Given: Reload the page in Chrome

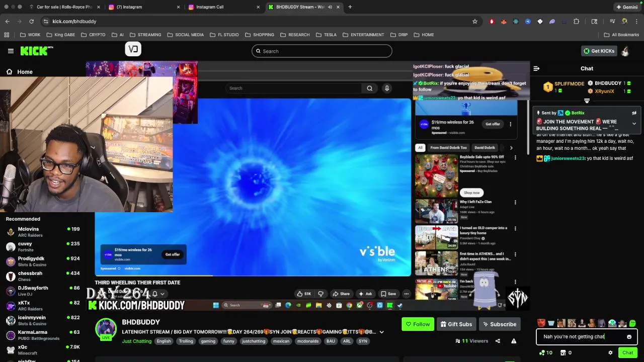Looking at the screenshot, I should click(x=31, y=22).
